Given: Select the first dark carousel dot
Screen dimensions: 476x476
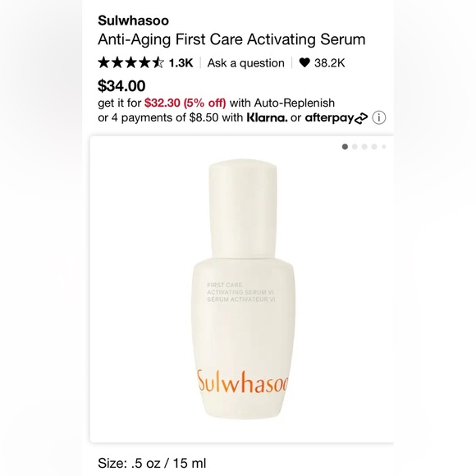Looking at the screenshot, I should click(345, 147).
